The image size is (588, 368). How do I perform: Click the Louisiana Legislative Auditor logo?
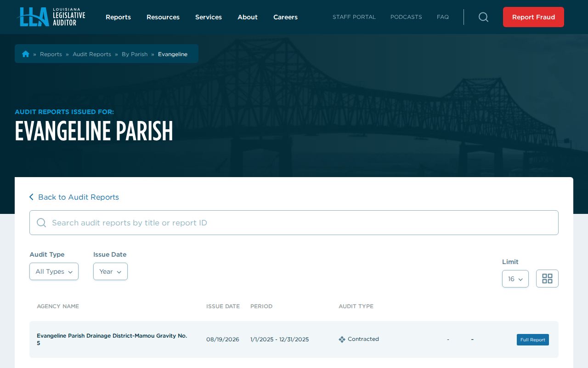pos(51,17)
